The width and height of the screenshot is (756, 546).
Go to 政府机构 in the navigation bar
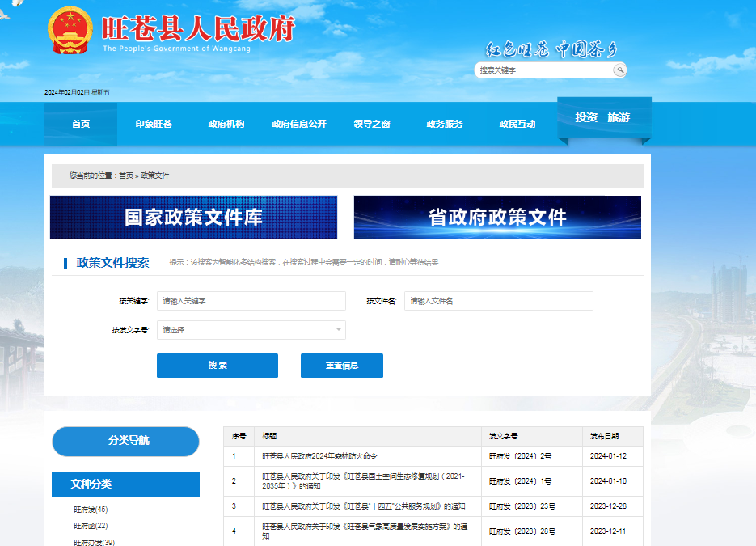tap(226, 124)
